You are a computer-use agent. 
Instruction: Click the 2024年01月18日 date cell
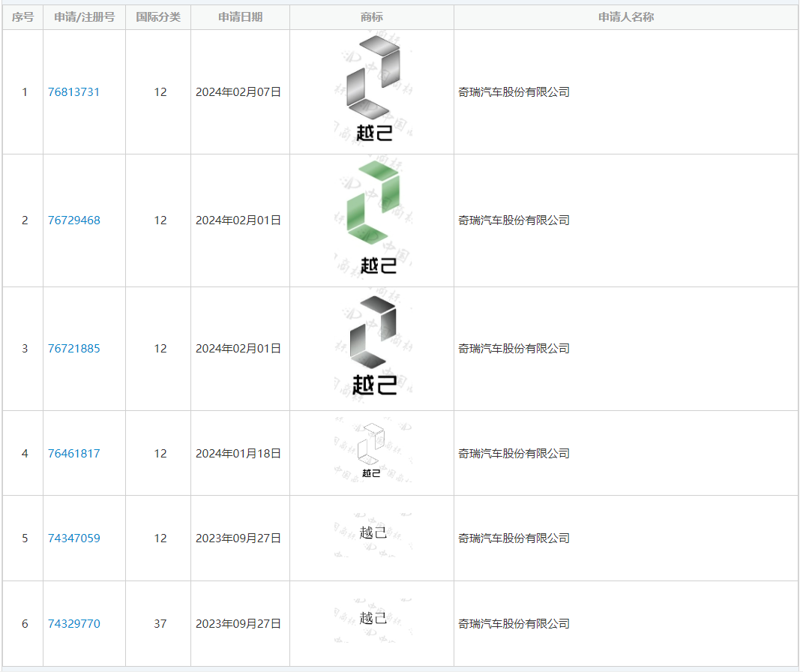click(x=238, y=454)
